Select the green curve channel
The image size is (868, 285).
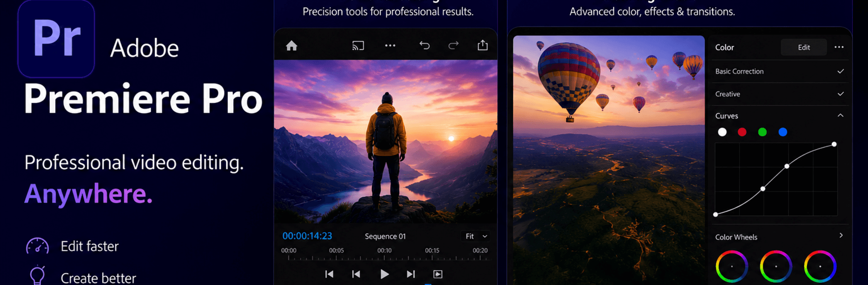pos(762,132)
